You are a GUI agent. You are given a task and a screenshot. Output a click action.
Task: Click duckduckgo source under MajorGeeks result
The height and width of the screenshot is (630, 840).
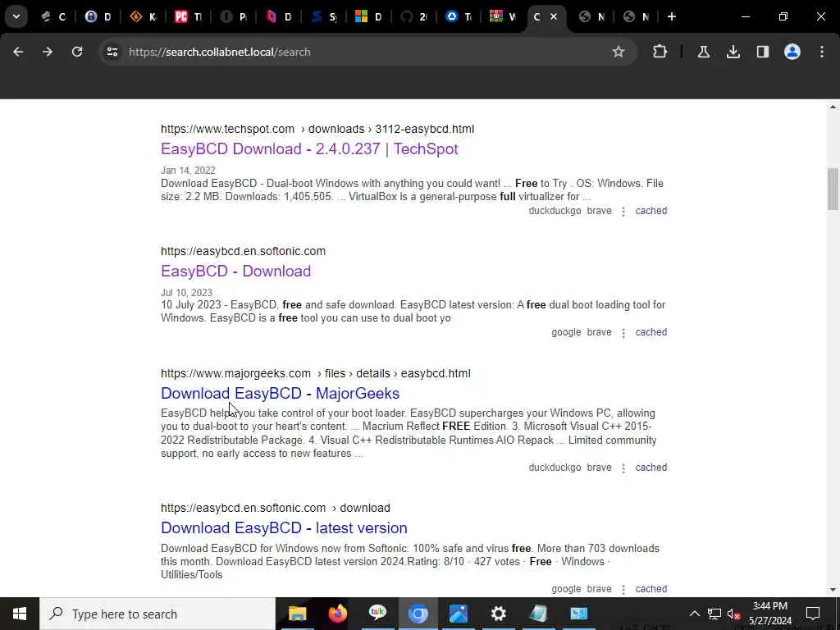tap(555, 467)
